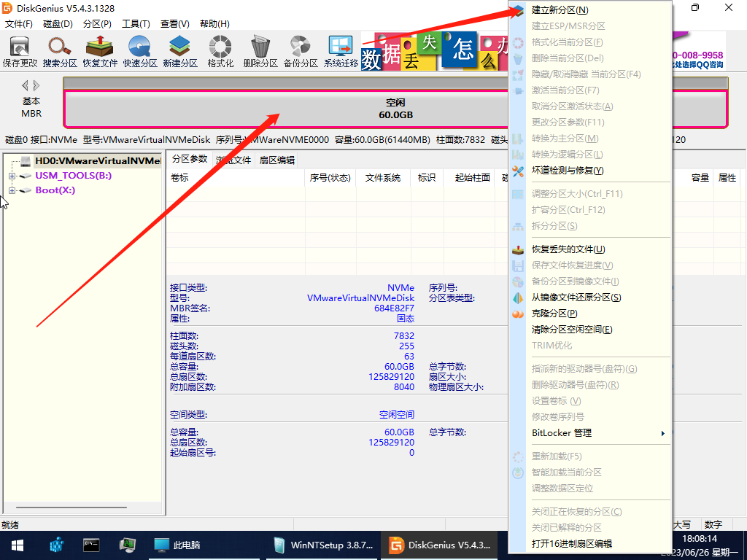Click the 就绪 status bar text

tap(9, 525)
